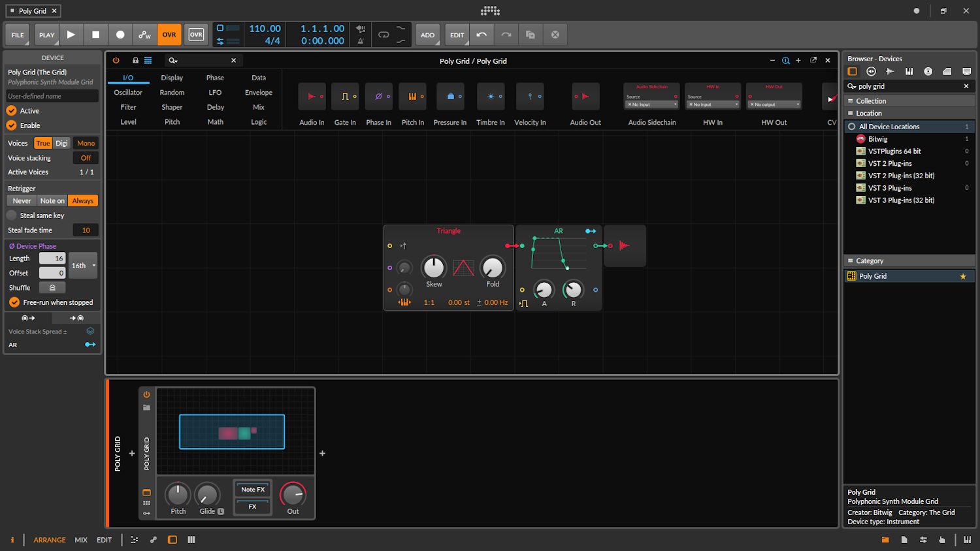
Task: Set Retrigger to Never
Action: point(22,201)
